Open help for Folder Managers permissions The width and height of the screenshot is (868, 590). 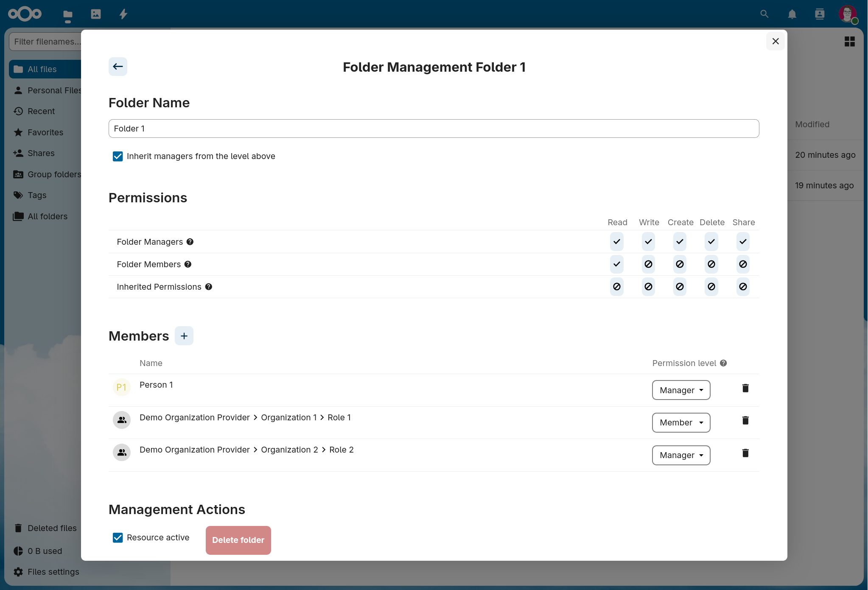coord(190,242)
